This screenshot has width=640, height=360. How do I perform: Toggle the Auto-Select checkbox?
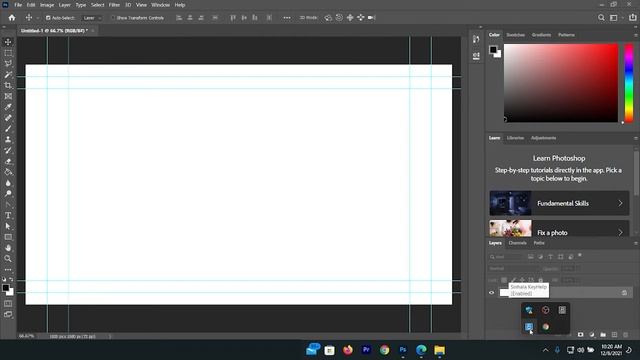48,18
